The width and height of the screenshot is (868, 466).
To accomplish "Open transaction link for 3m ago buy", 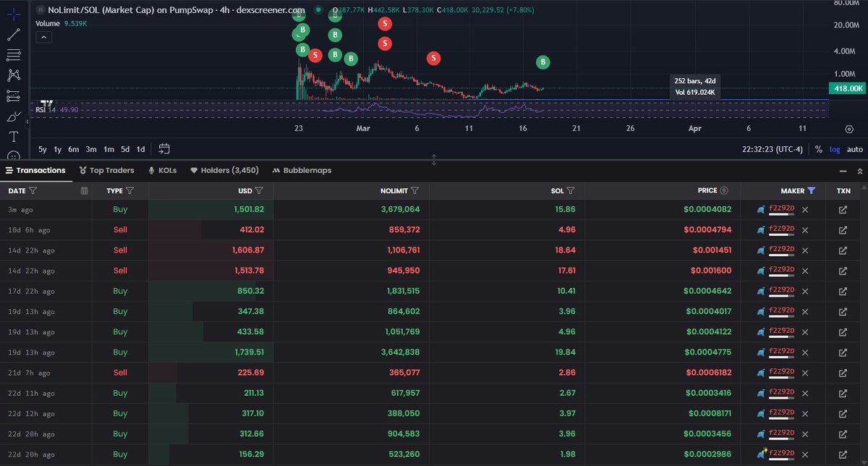I will point(843,210).
